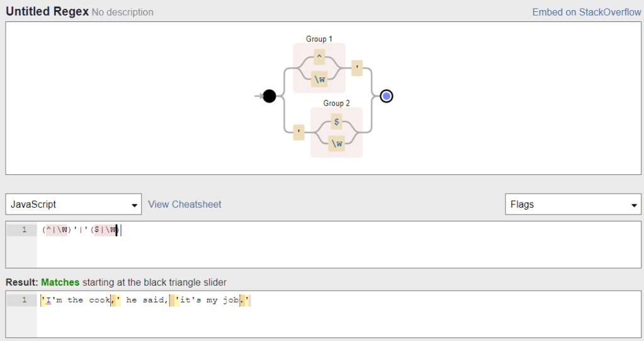644x341 pixels.
Task: Click the black start node in diagram
Action: (269, 96)
